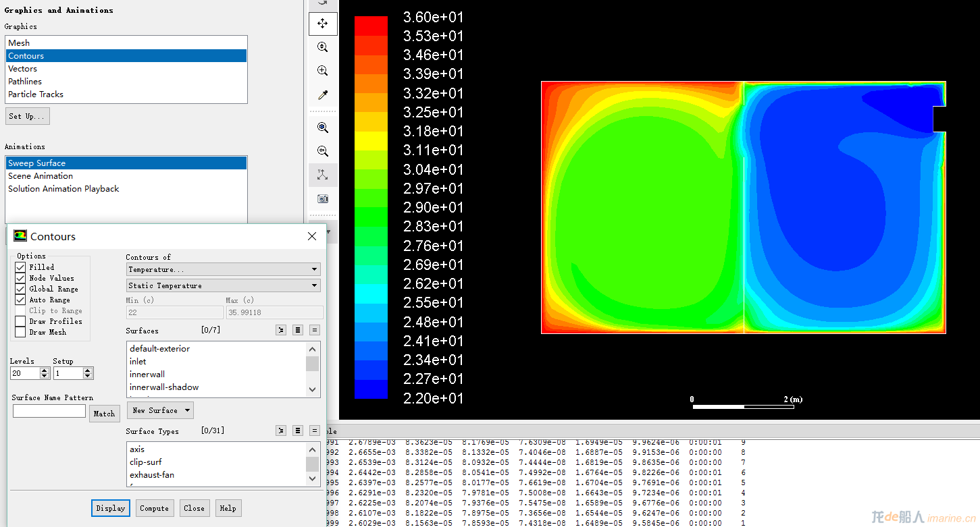Click the camera save-picture icon
This screenshot has height=527, width=980.
tap(323, 198)
